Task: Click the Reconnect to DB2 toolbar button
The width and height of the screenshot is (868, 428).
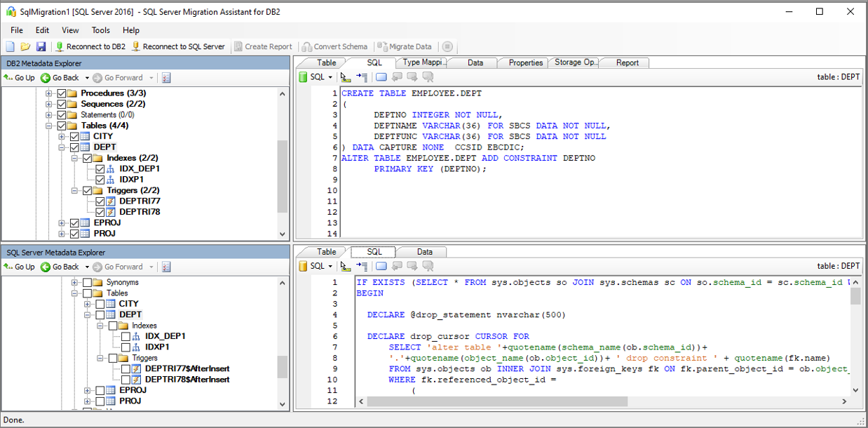Action: [90, 47]
